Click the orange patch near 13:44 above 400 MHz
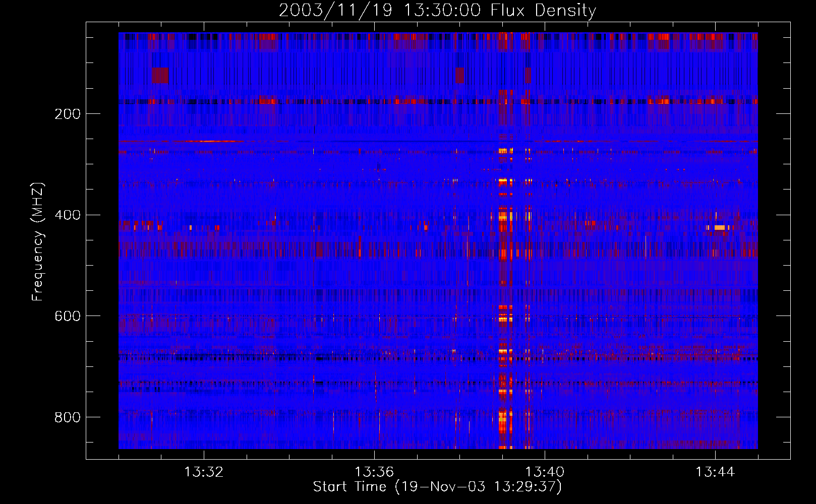Screen dimensions: 816x504 [x=720, y=227]
